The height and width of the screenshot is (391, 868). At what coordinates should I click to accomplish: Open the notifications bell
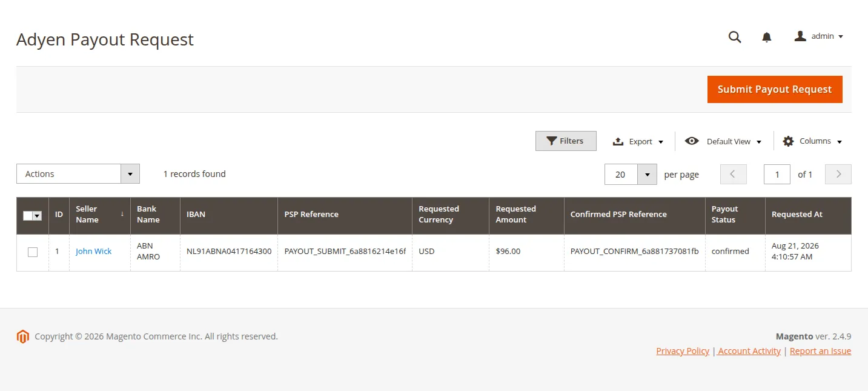coord(766,37)
